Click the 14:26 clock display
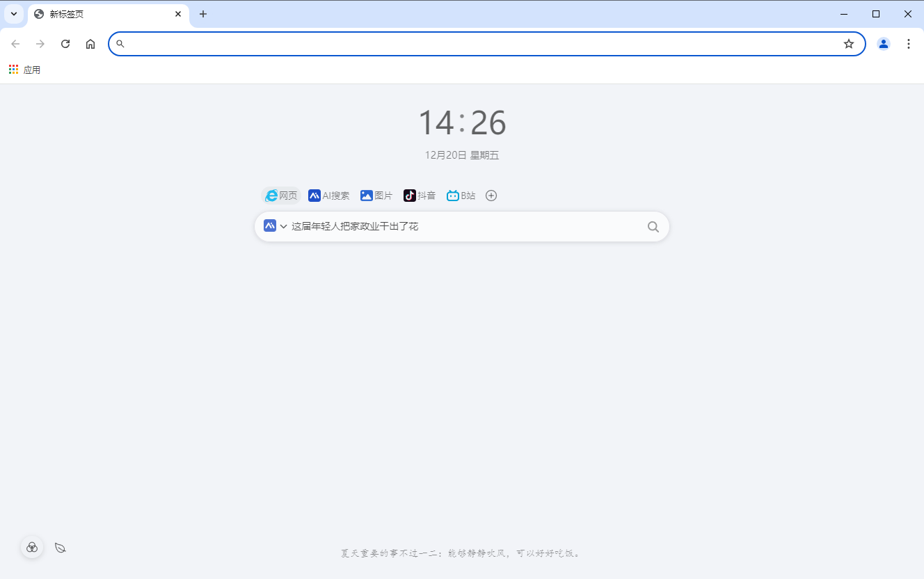Image resolution: width=924 pixels, height=579 pixels. coord(462,122)
